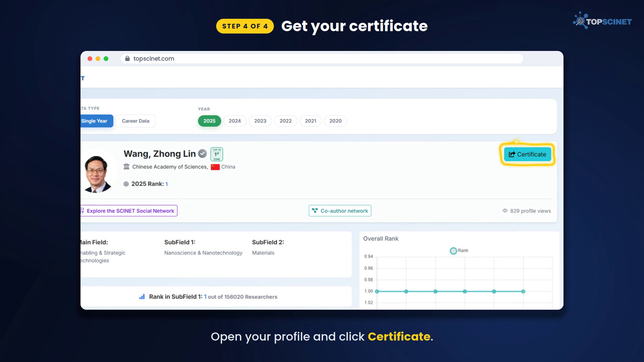Select the 2024 year pill
This screenshot has width=644, height=362.
(x=235, y=121)
